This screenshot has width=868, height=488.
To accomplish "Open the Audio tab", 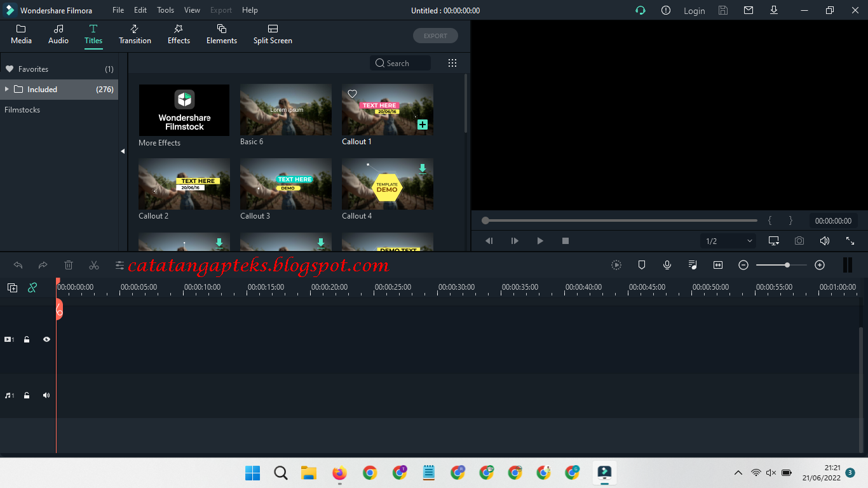I will (x=58, y=35).
